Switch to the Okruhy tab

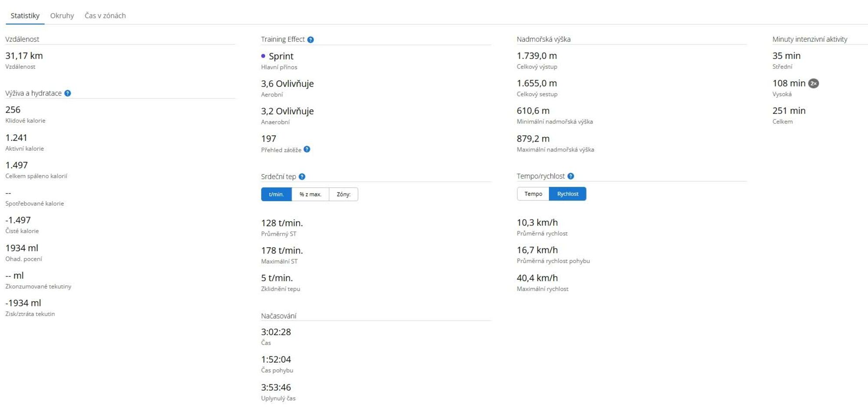(62, 16)
